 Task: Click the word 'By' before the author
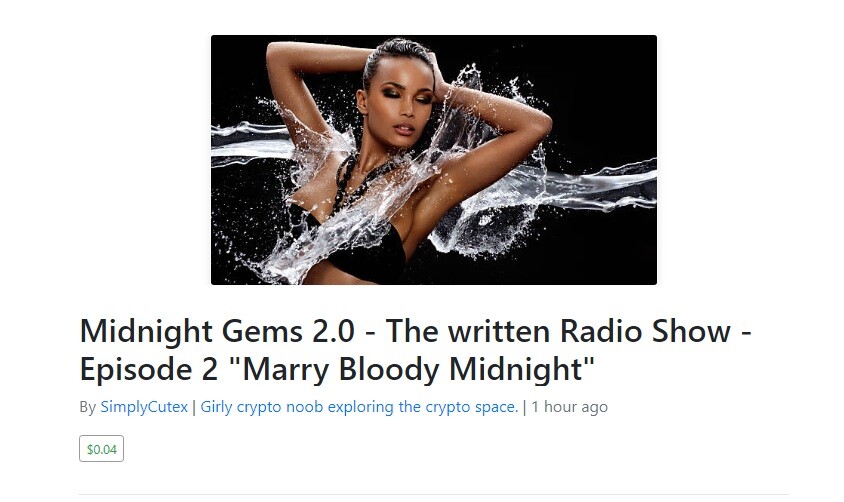coord(88,407)
